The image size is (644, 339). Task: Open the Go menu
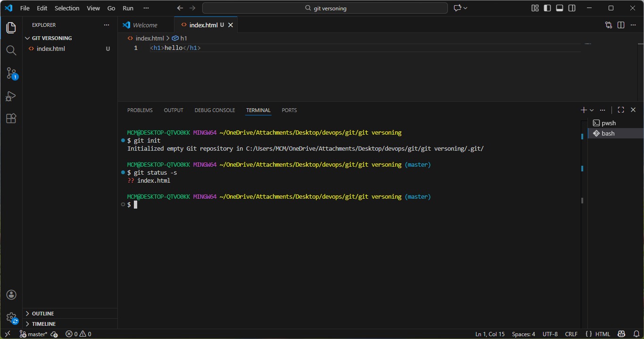pyautogui.click(x=111, y=8)
